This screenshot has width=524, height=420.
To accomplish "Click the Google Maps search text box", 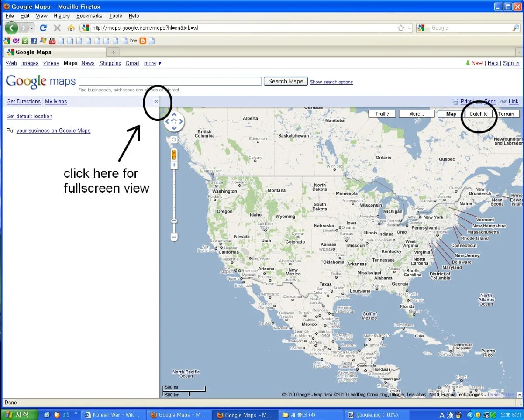I will [x=170, y=81].
